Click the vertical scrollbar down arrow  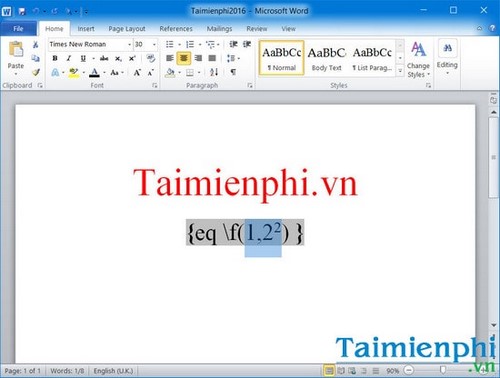pos(494,325)
